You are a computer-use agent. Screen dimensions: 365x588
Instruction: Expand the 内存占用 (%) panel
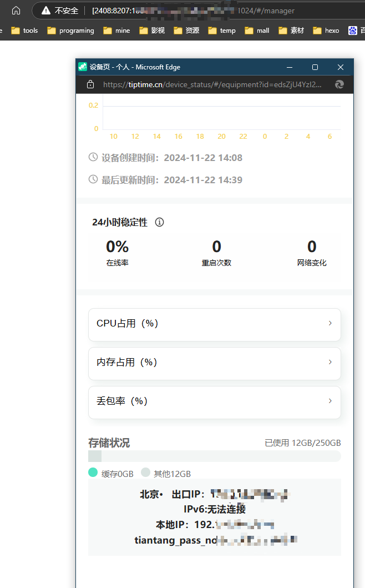point(214,363)
